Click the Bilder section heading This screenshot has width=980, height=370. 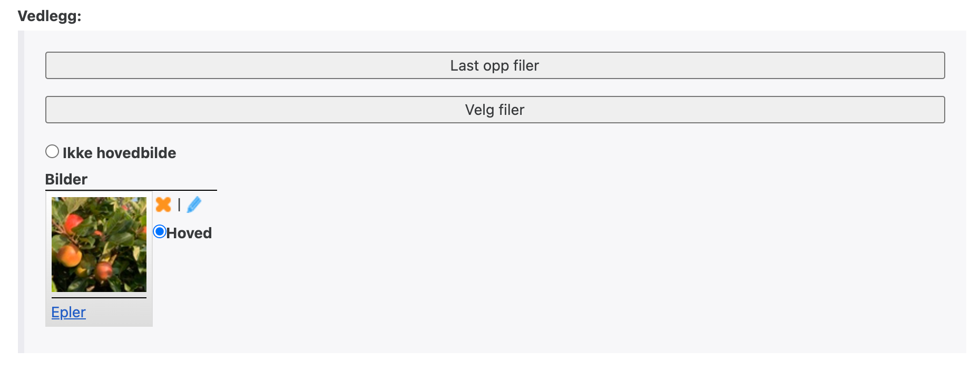[x=66, y=179]
